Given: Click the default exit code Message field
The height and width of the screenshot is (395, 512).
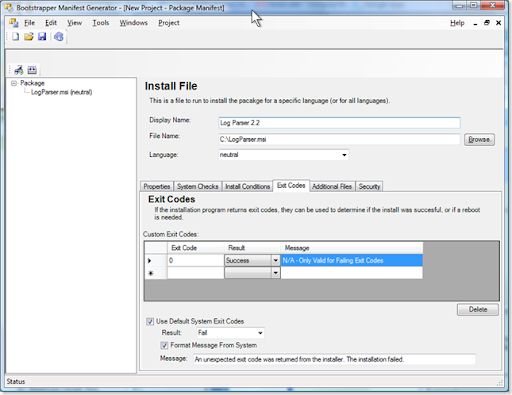Looking at the screenshot, I should pyautogui.click(x=335, y=359).
